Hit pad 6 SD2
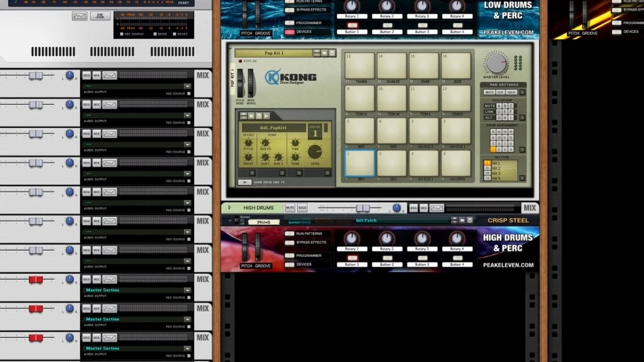The image size is (644, 362). point(392,130)
